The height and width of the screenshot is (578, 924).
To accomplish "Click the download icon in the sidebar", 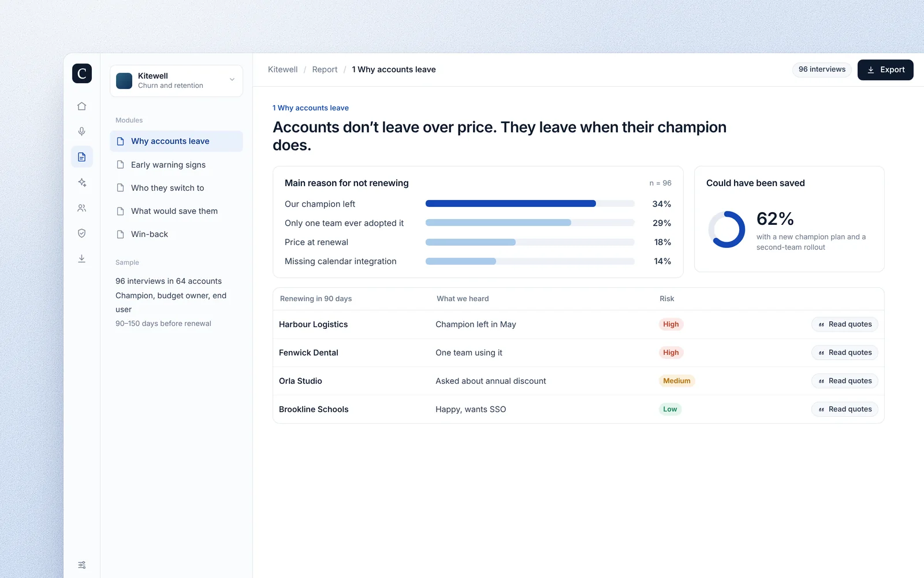I will [x=82, y=259].
